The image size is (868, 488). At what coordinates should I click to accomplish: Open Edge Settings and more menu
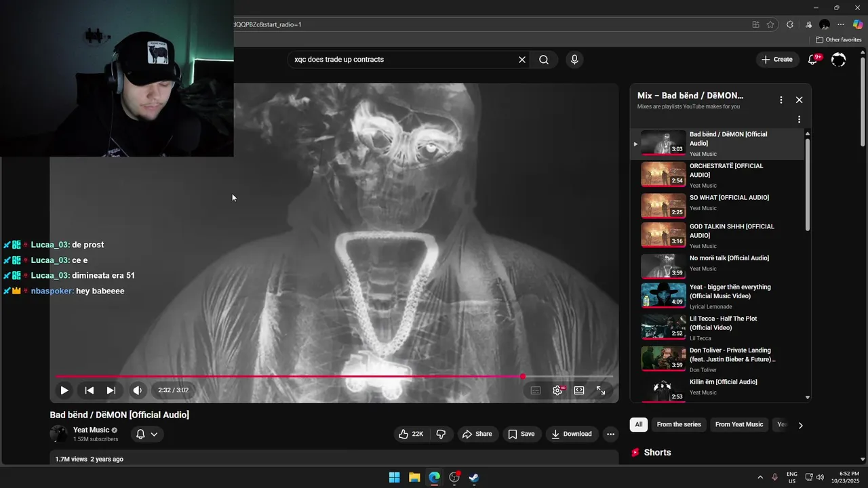[841, 24]
